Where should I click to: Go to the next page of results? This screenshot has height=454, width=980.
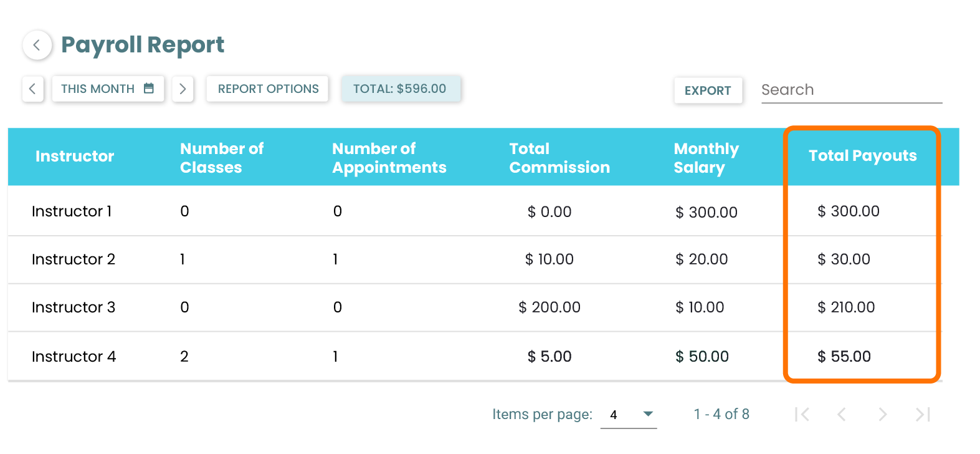(882, 415)
